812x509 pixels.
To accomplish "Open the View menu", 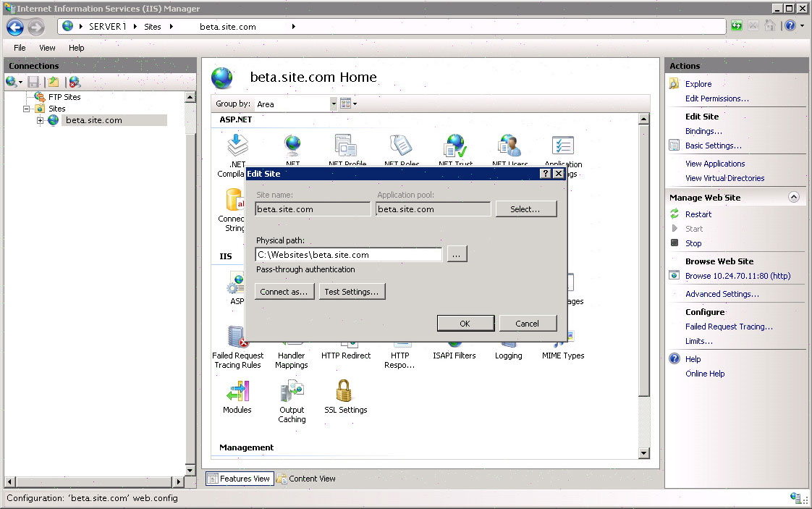I will pos(47,48).
